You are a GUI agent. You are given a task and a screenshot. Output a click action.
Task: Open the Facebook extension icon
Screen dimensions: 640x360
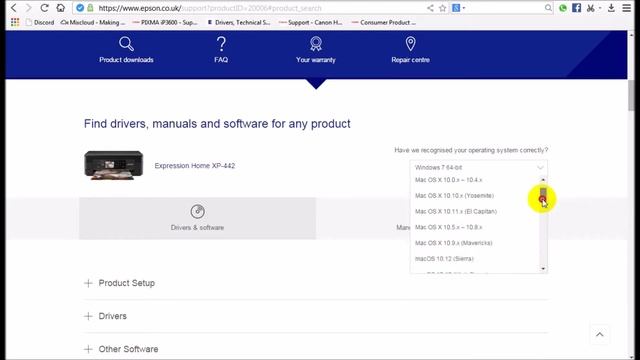point(576,8)
